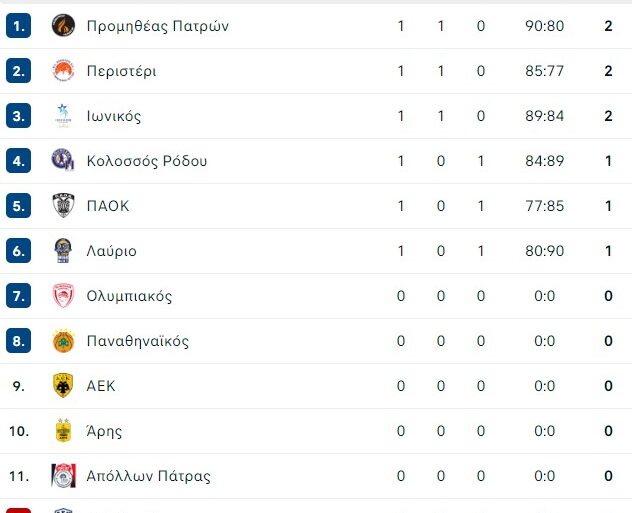Click the ΑΕΚ team logo
The height and width of the screenshot is (513, 632).
(63, 386)
